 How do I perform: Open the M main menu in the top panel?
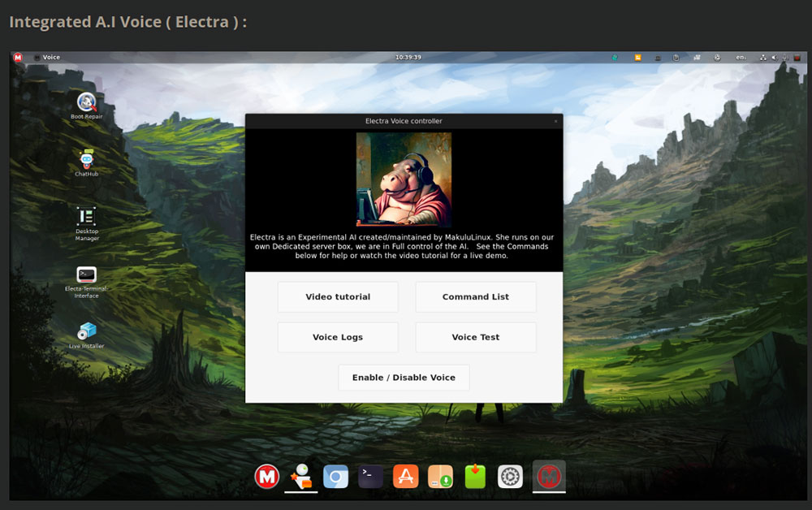18,58
